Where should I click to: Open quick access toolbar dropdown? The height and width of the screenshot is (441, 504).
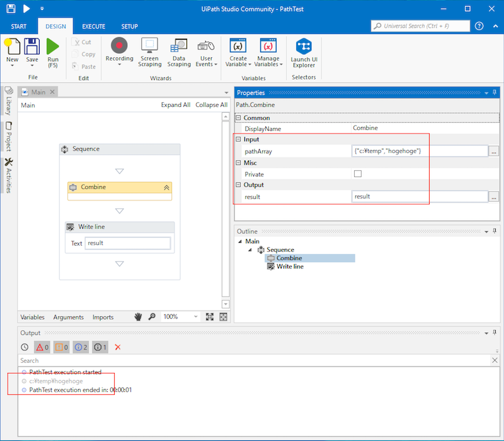(x=42, y=9)
